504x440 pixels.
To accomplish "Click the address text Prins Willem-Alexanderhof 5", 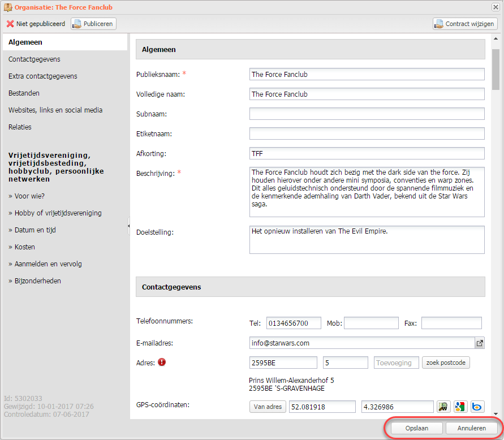I will tap(291, 381).
